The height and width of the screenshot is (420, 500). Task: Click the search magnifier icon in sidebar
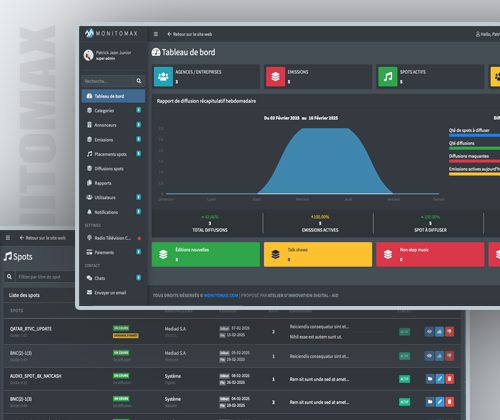pos(139,81)
